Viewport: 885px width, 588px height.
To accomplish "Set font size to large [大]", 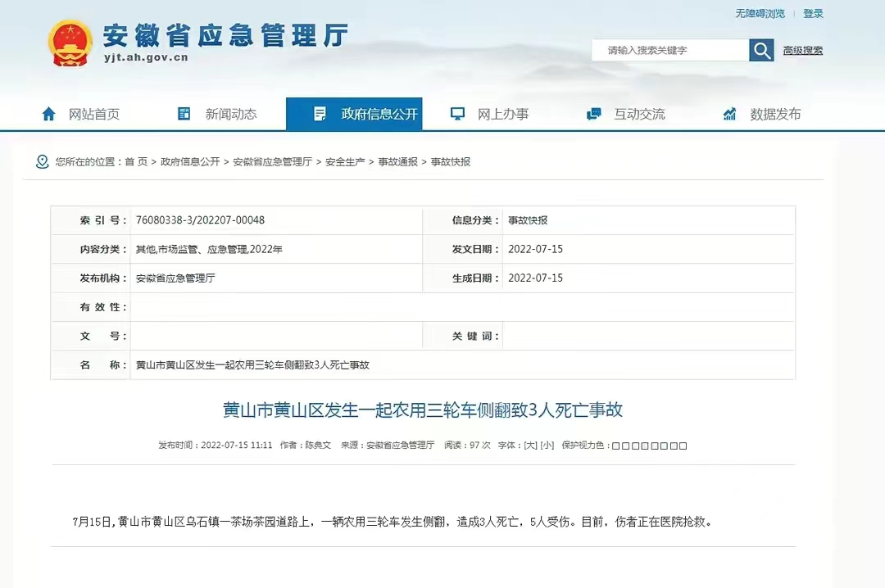I will click(530, 446).
